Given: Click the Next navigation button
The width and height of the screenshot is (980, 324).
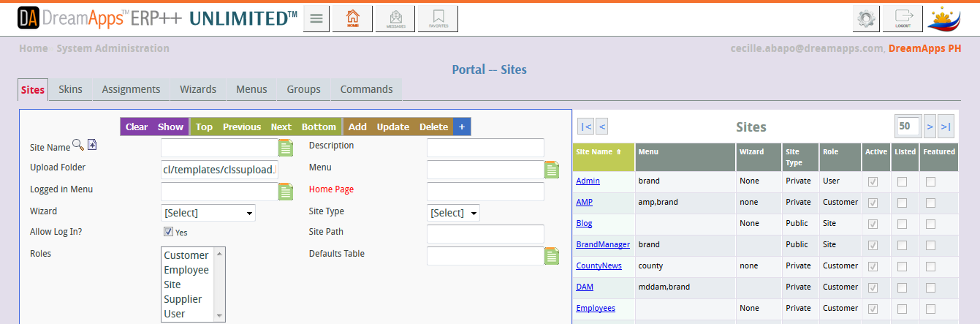Looking at the screenshot, I should [x=281, y=127].
